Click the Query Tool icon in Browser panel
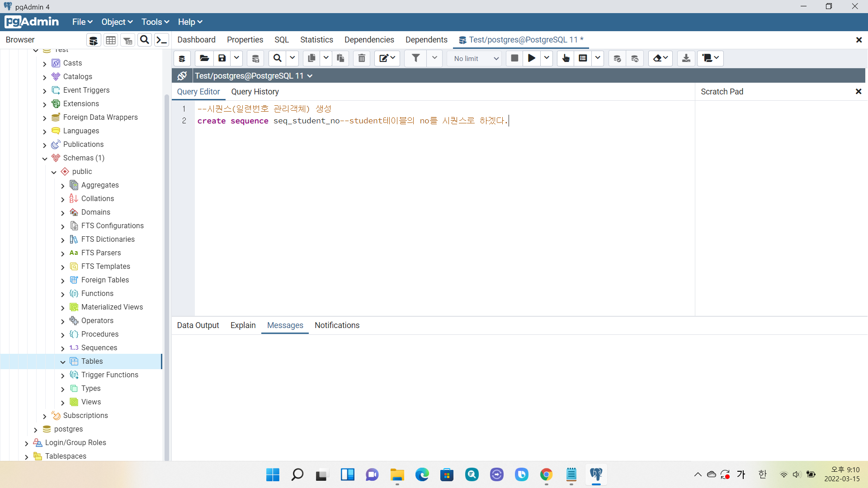Image resolution: width=868 pixels, height=488 pixels. 93,40
